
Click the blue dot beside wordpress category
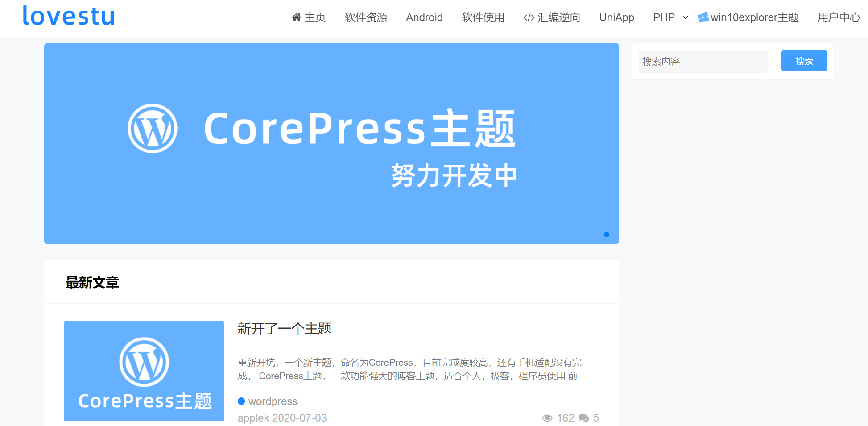click(x=241, y=401)
